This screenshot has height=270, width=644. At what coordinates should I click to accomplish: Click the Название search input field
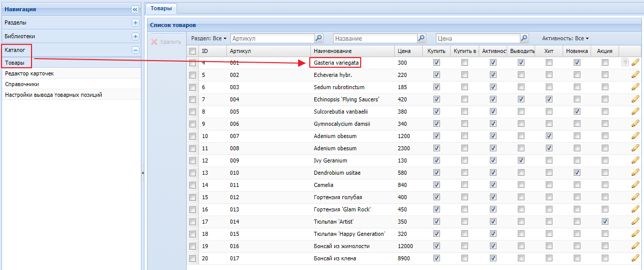point(374,38)
